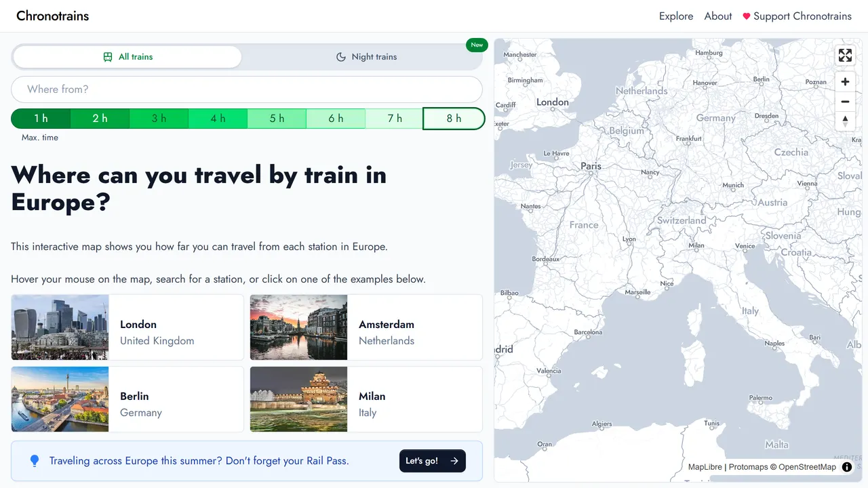Viewport: 868px width, 488px height.
Task: Open the Protomaps attribution link
Action: coord(748,467)
